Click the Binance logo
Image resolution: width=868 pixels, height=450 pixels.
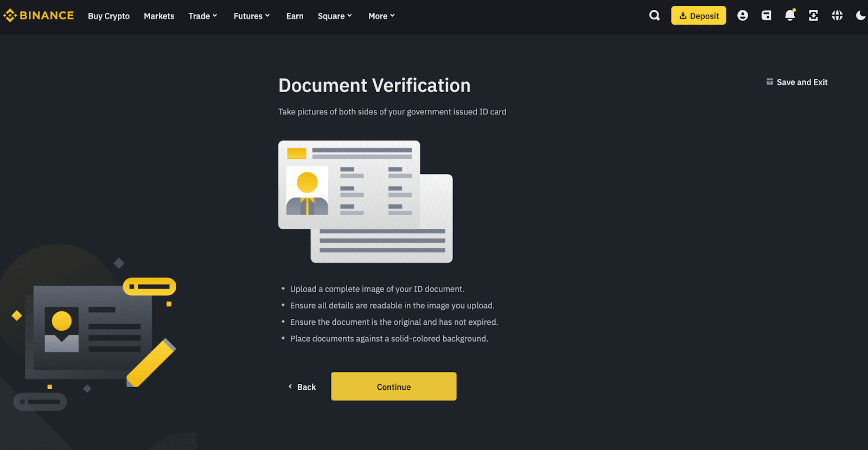tap(39, 16)
